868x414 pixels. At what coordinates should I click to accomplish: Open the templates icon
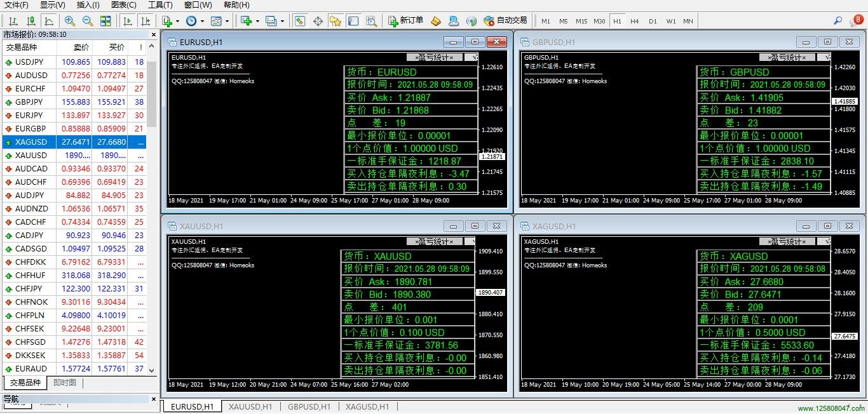coord(216,21)
